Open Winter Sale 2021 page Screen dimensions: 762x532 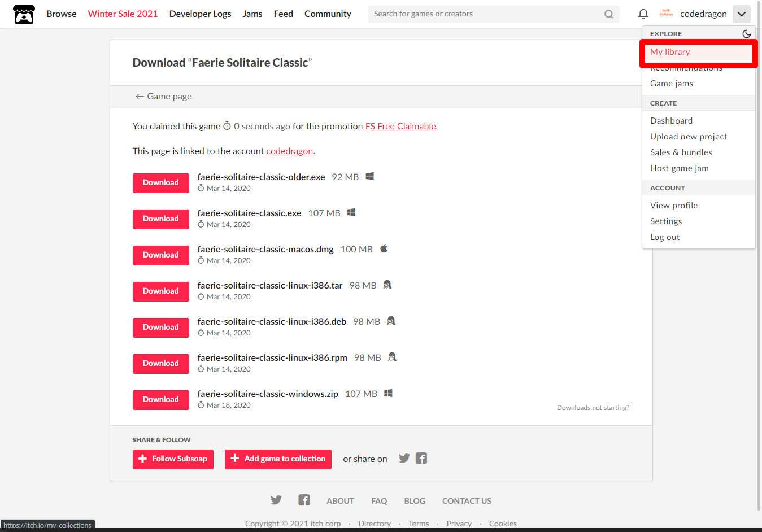(123, 14)
